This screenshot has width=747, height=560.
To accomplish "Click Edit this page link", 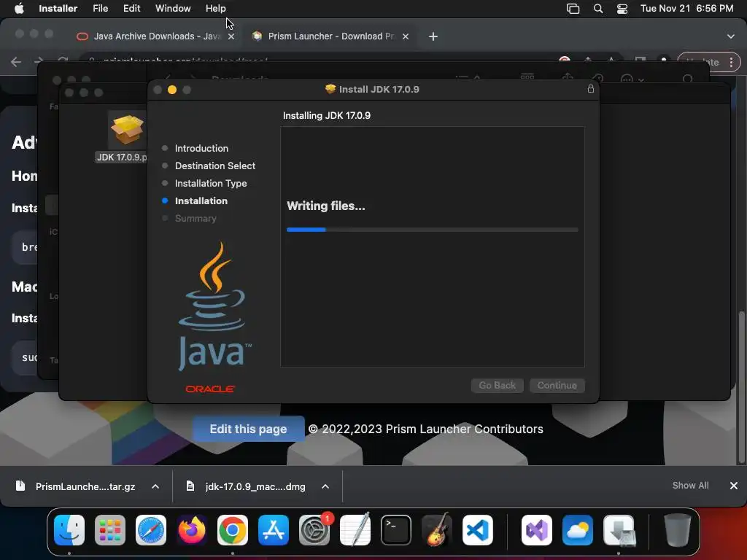I will pos(248,429).
